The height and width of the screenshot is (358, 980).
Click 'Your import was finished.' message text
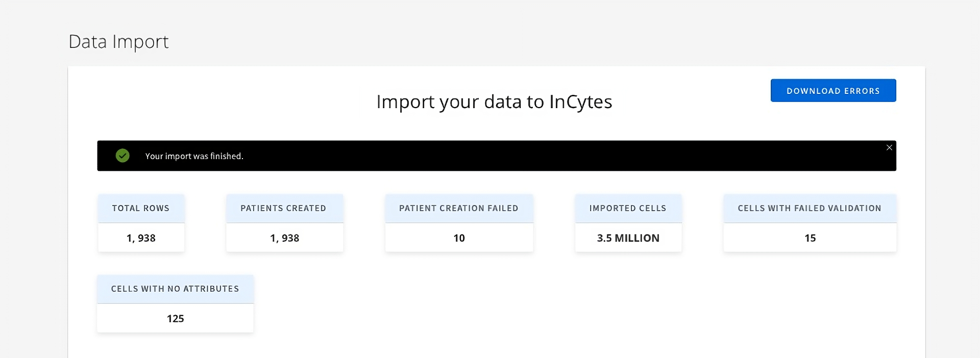[194, 156]
